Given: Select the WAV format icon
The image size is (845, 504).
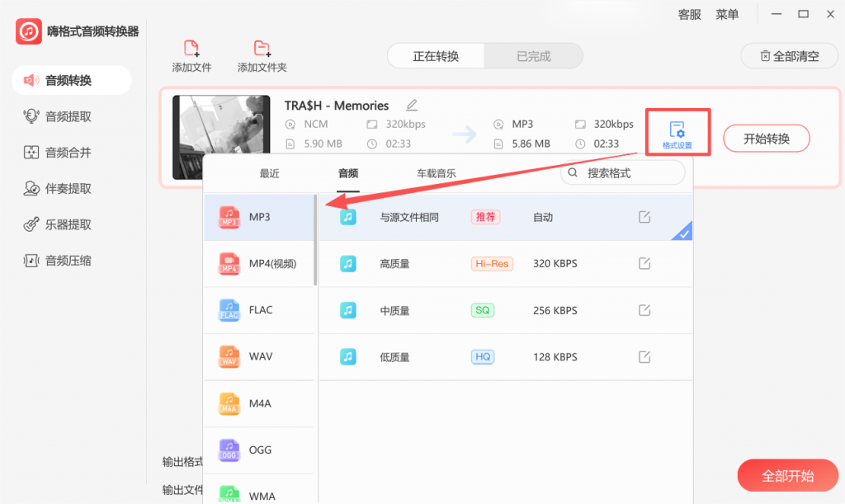Looking at the screenshot, I should point(229,357).
